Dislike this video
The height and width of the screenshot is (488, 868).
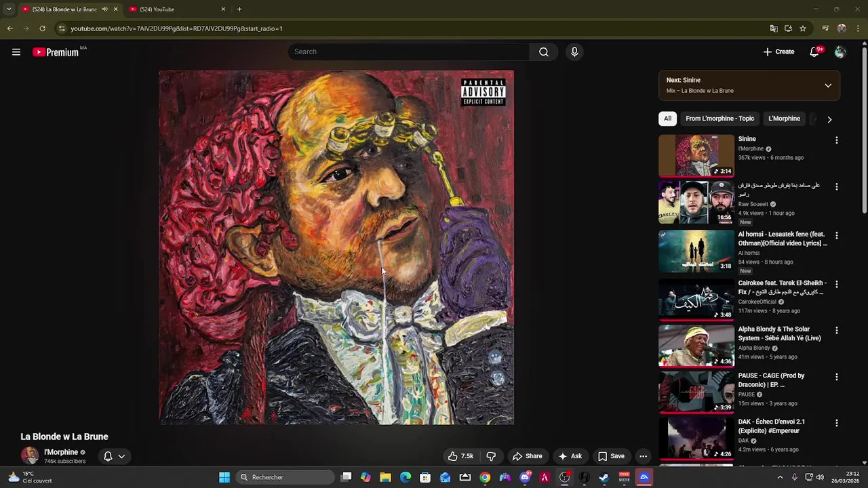click(491, 456)
